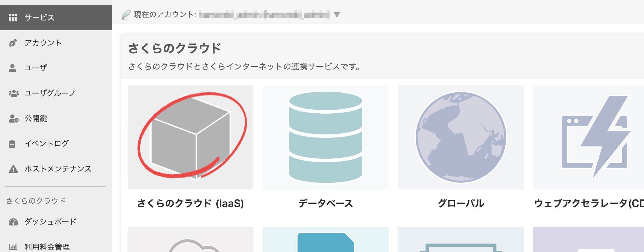Open the イベントログ sidebar entry
Screen dimensions: 644x252
pyautogui.click(x=56, y=144)
